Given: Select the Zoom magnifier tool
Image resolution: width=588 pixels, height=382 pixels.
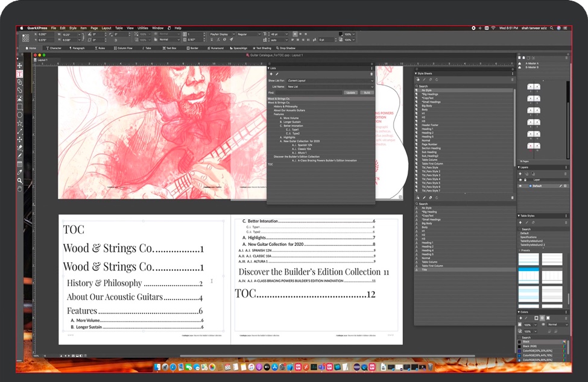Looking at the screenshot, I should pos(19,180).
